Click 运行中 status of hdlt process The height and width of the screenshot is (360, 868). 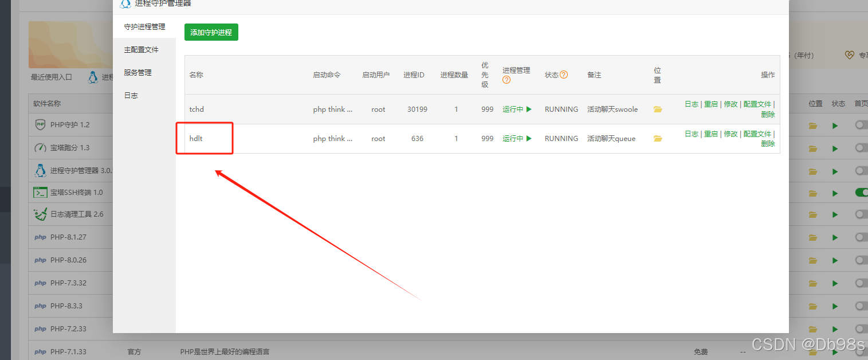point(517,138)
